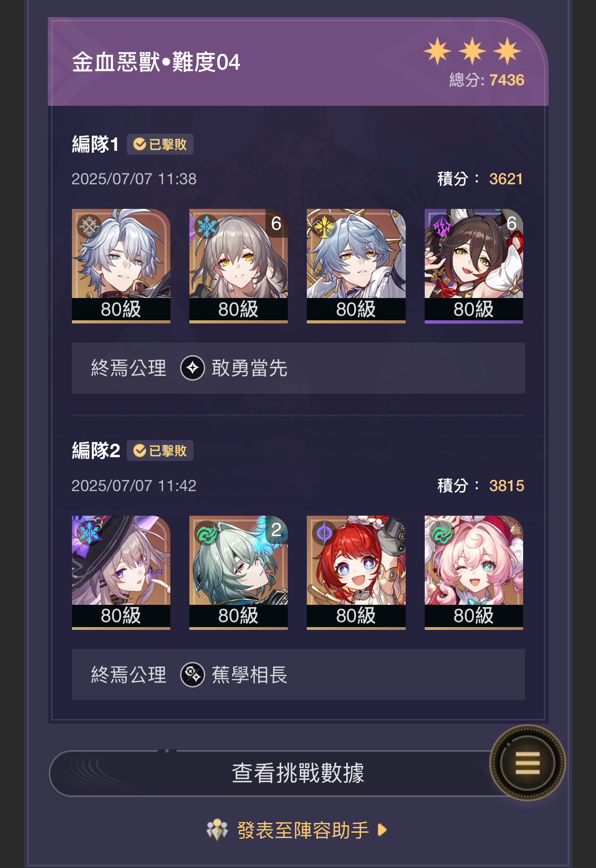Open the 發表至陣容助手 link
The width and height of the screenshot is (596, 868).
[303, 830]
